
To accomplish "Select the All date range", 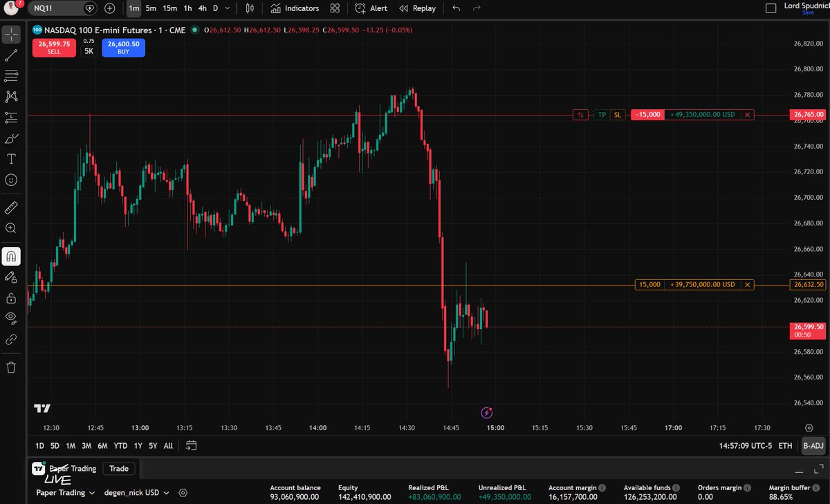I will (x=168, y=446).
